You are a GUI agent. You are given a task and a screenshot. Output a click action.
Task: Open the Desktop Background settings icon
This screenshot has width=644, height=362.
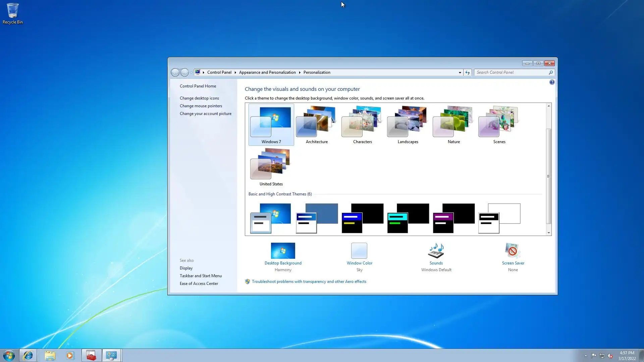(x=283, y=251)
